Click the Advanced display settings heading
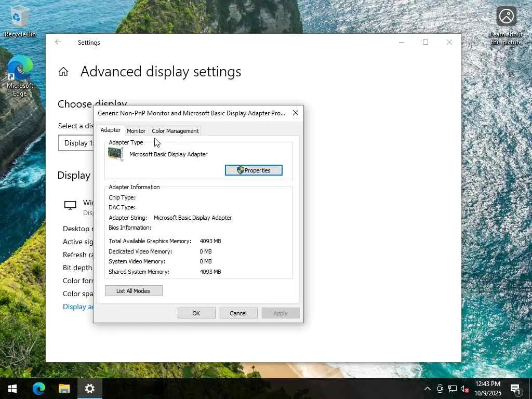532x399 pixels. click(x=161, y=72)
